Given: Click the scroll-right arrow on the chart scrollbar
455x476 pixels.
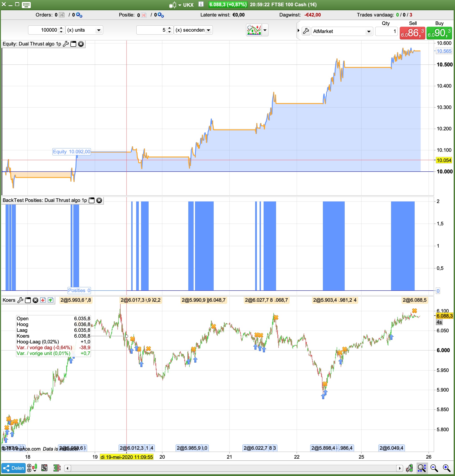Looking at the screenshot, I should pos(400,468).
